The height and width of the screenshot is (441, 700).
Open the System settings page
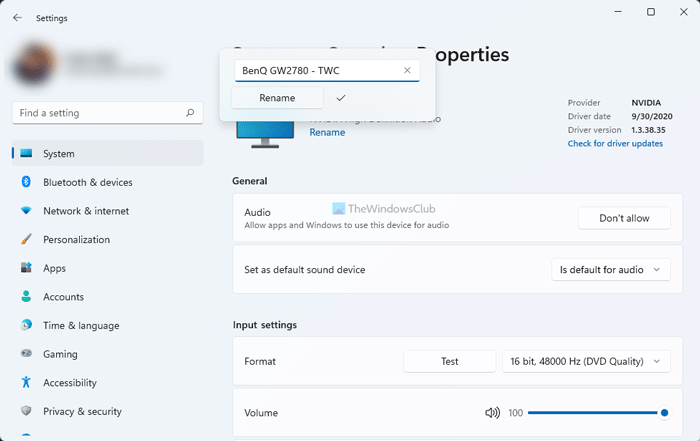pos(59,154)
